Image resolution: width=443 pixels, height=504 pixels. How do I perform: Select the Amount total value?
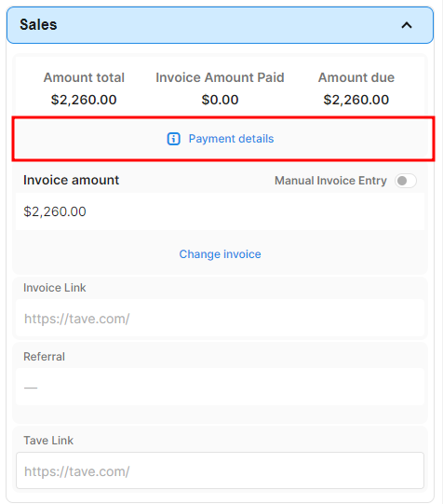point(84,100)
